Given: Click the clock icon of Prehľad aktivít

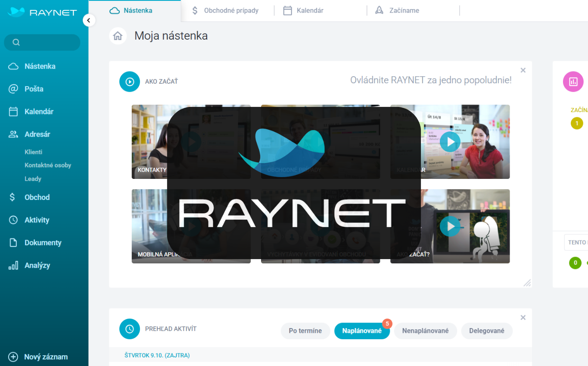Looking at the screenshot, I should coord(130,329).
